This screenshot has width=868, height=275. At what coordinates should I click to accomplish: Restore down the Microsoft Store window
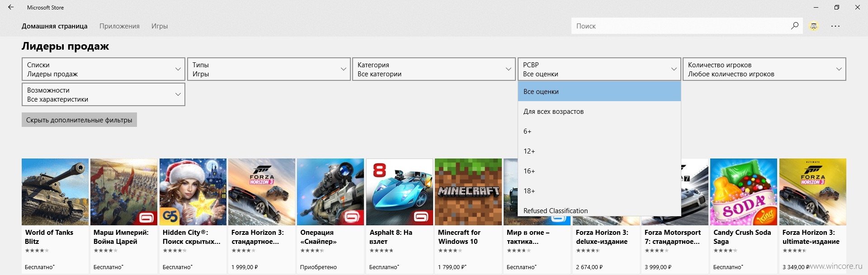point(837,7)
